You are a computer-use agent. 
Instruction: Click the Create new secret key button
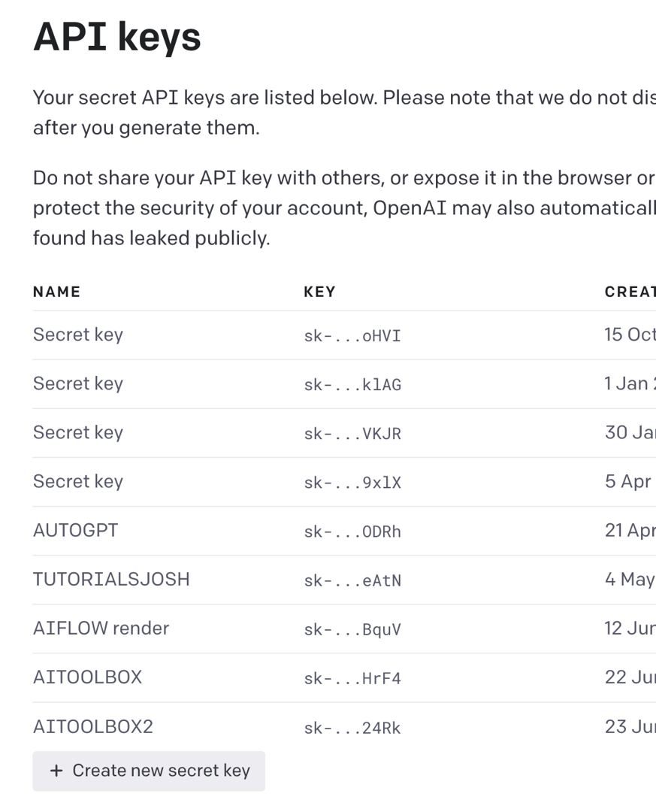(149, 771)
